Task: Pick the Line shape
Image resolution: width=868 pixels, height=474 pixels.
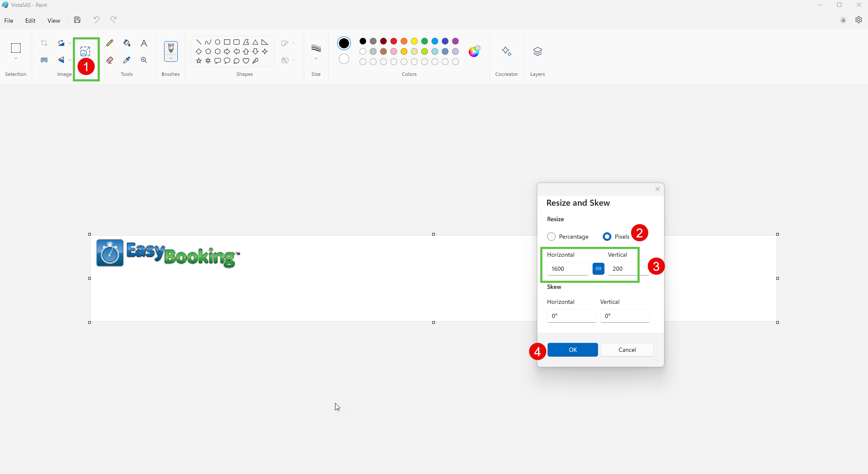Action: click(x=199, y=42)
